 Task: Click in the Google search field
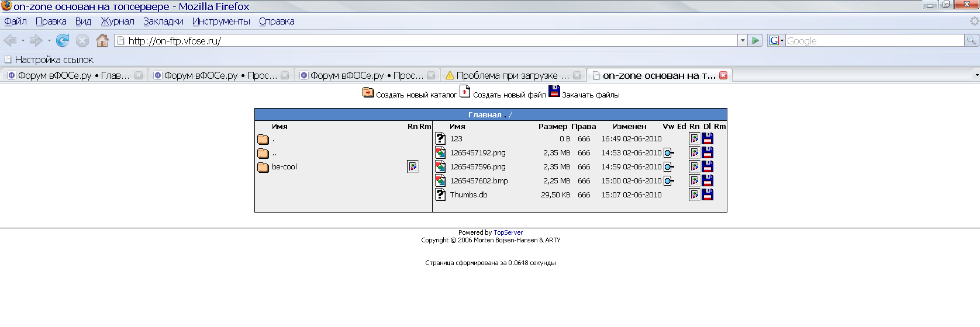point(874,41)
